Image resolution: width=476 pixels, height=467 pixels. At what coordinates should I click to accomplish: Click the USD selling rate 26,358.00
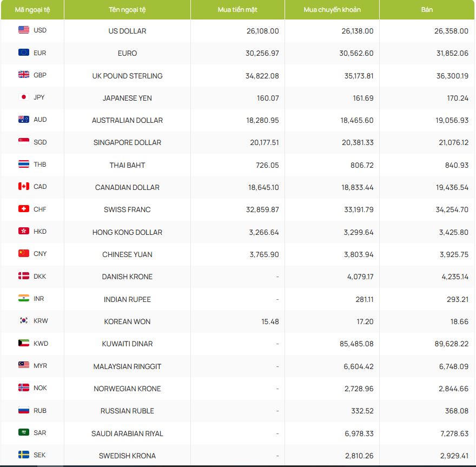[x=451, y=31]
